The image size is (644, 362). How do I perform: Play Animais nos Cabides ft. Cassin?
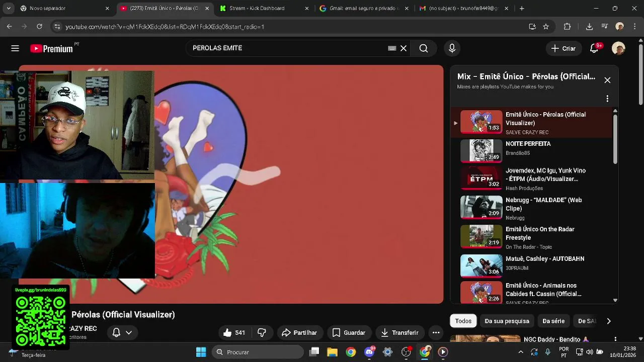point(531,293)
